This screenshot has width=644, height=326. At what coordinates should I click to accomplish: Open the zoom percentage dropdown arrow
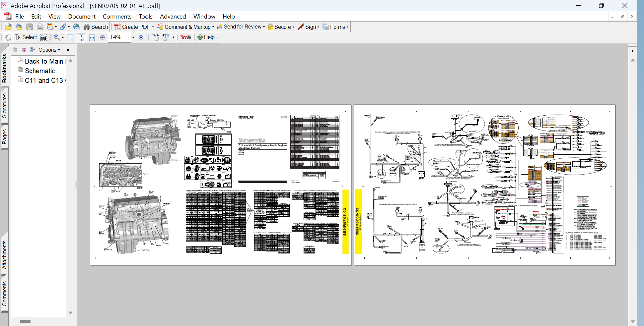(x=133, y=37)
